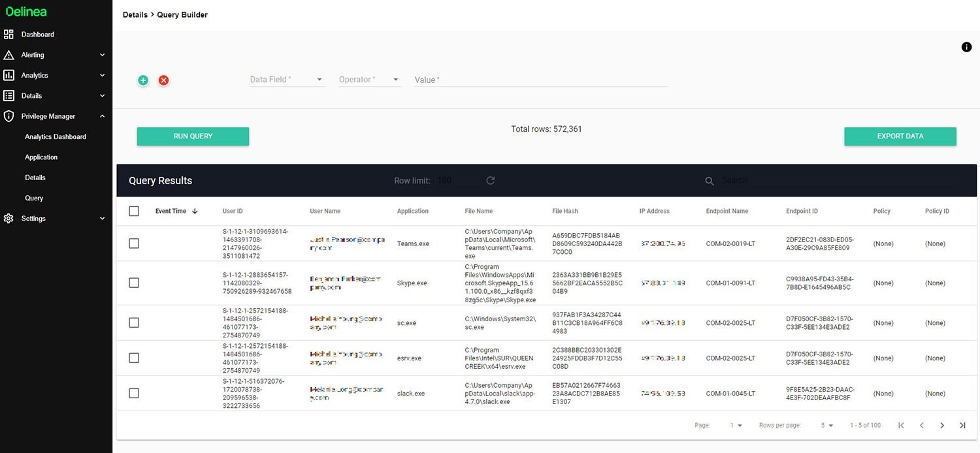Refresh results with the reload icon
Screen dimensions: 980x453
pos(491,181)
